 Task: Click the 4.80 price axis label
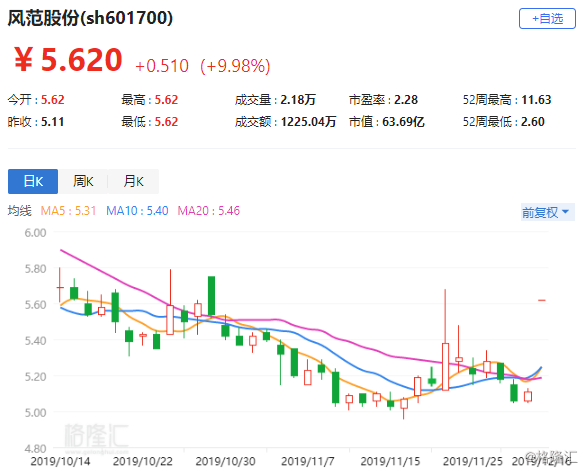click(x=35, y=448)
